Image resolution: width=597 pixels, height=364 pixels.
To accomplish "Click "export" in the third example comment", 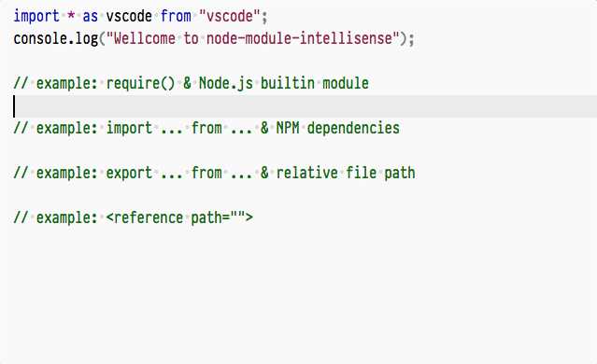I will click(x=129, y=173).
